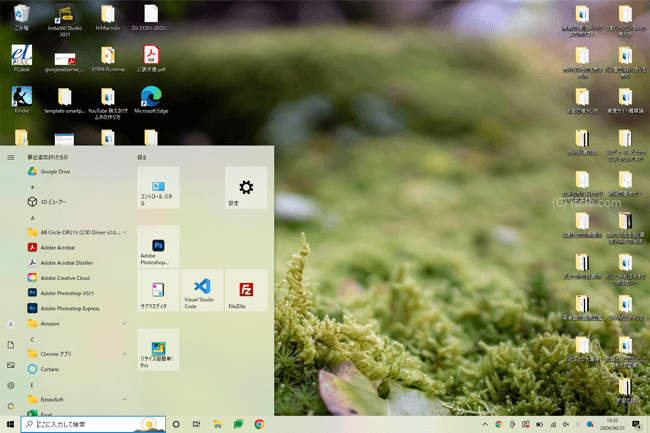
Task: Launch Adobe Photoshop 2021 from list
Action: point(78,293)
